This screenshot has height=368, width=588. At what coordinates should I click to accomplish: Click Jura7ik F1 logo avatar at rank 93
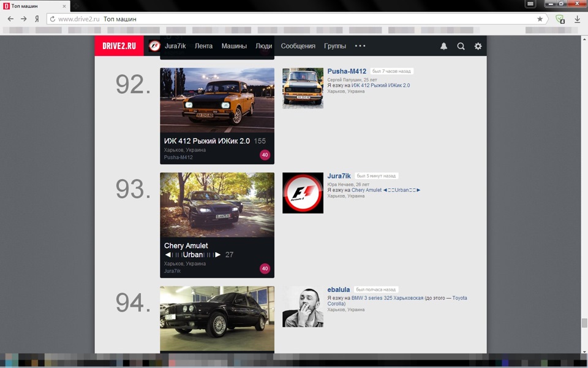point(303,193)
